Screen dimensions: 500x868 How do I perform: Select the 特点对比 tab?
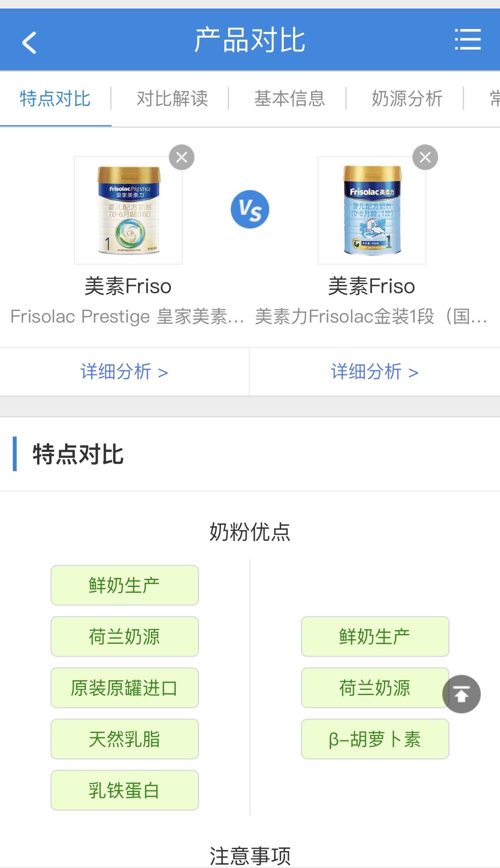point(55,99)
